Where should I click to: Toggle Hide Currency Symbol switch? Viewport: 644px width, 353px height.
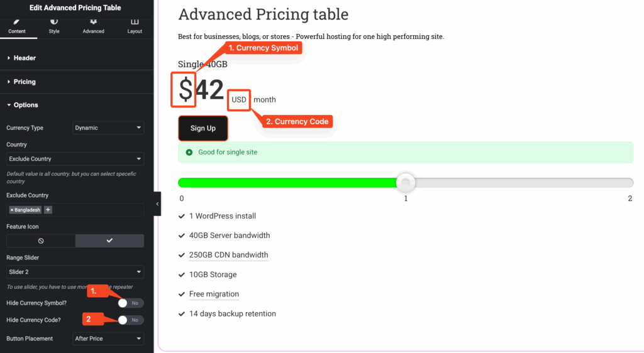130,303
